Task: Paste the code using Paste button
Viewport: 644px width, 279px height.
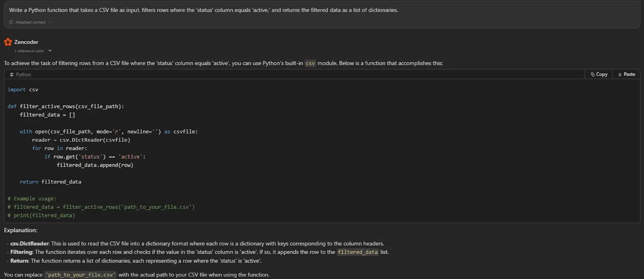Action: click(626, 74)
